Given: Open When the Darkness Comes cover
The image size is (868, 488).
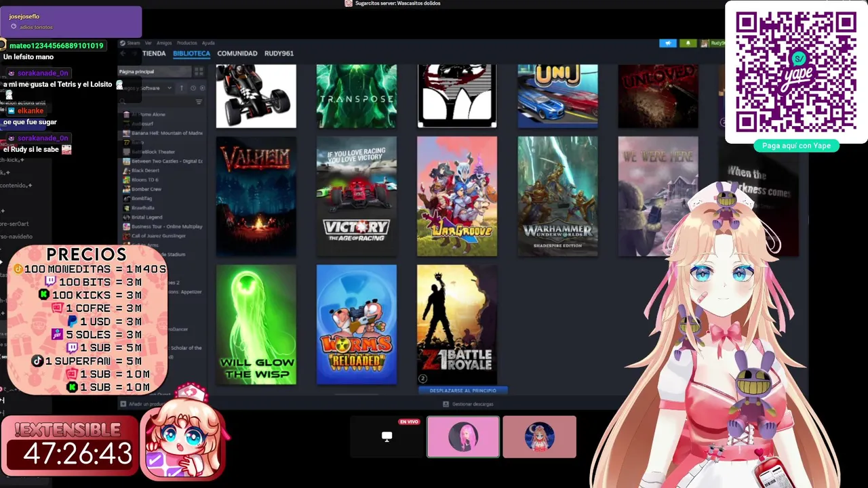Looking at the screenshot, I should pyautogui.click(x=758, y=197).
